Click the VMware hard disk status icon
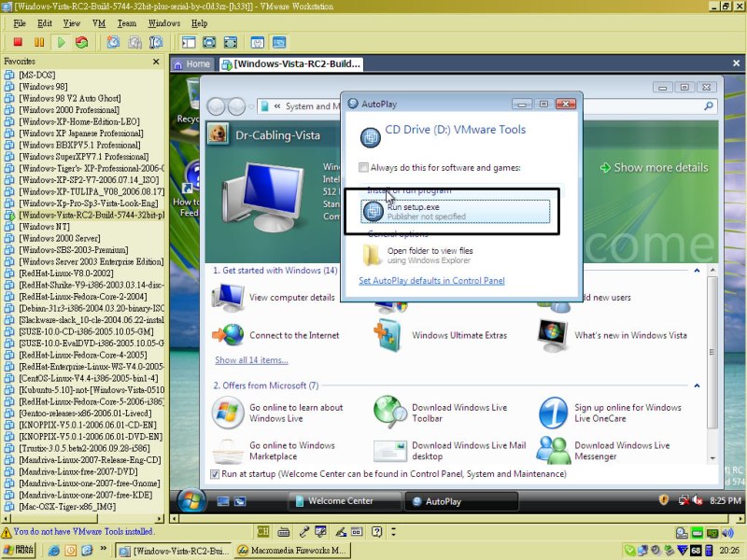The image size is (747, 560). point(682,533)
